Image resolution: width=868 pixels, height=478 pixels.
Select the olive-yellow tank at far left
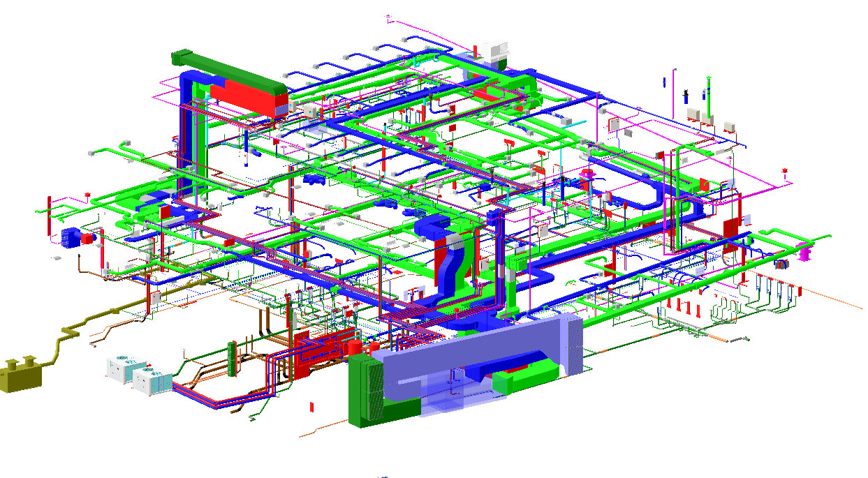(x=21, y=376)
